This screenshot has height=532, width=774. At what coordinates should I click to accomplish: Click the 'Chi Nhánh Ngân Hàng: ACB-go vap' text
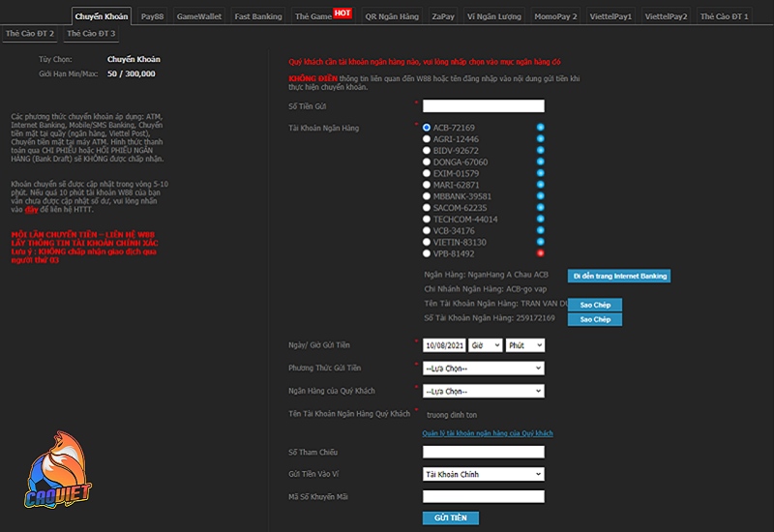click(x=486, y=289)
